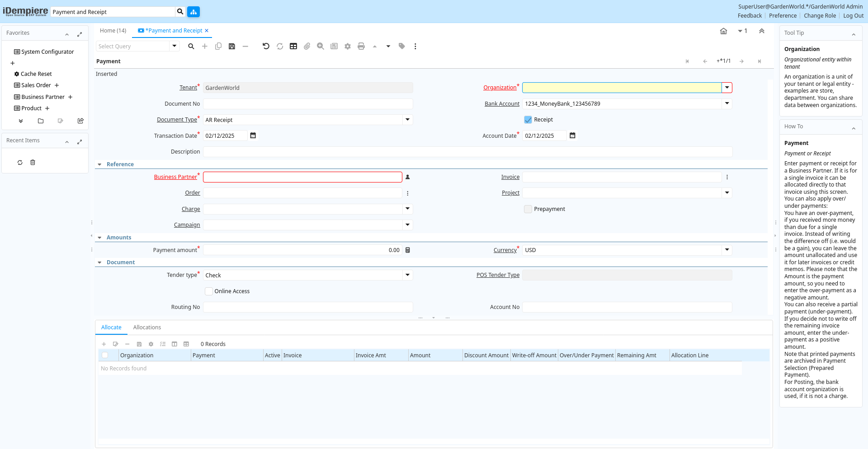Uncheck the Receipt checkbox
Viewport: 868px width, 449px height.
pyautogui.click(x=528, y=120)
